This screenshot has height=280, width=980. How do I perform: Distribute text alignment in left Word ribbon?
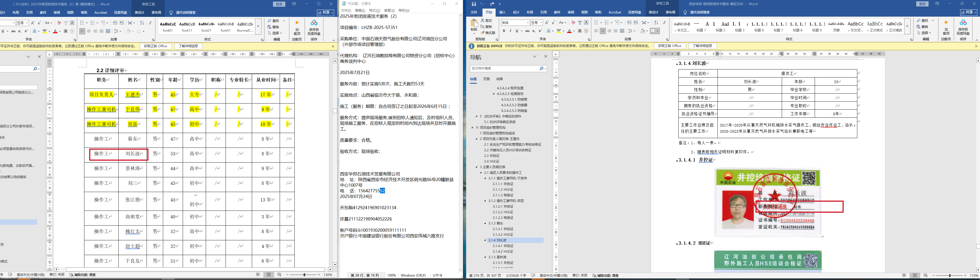108,31
